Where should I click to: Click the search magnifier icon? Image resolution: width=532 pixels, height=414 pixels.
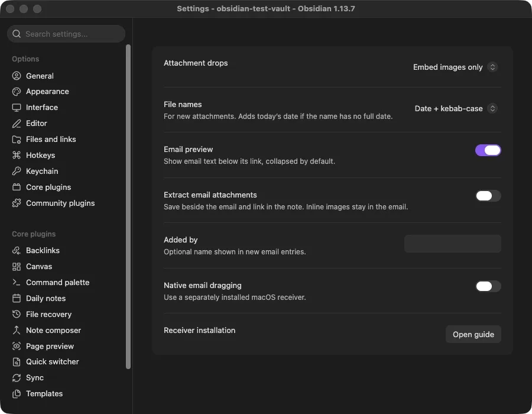(x=17, y=34)
